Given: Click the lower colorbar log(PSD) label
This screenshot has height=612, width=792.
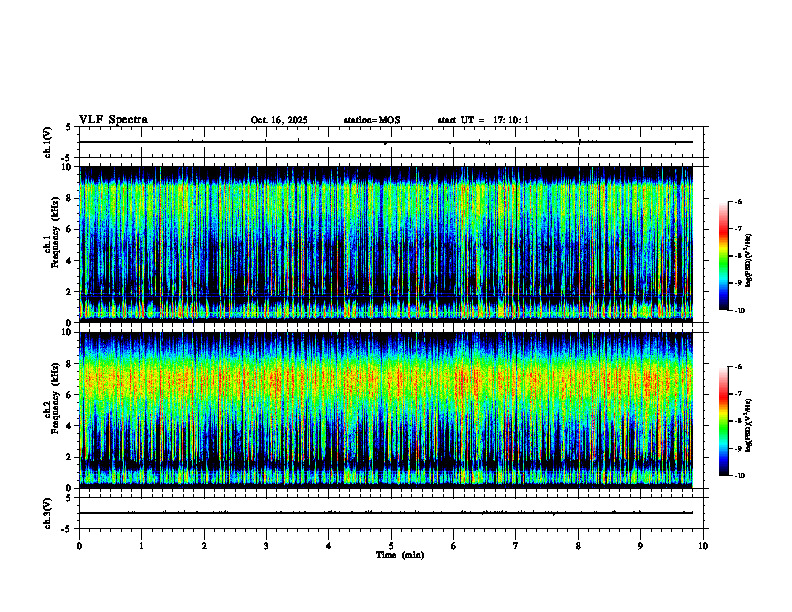Looking at the screenshot, I should (749, 425).
